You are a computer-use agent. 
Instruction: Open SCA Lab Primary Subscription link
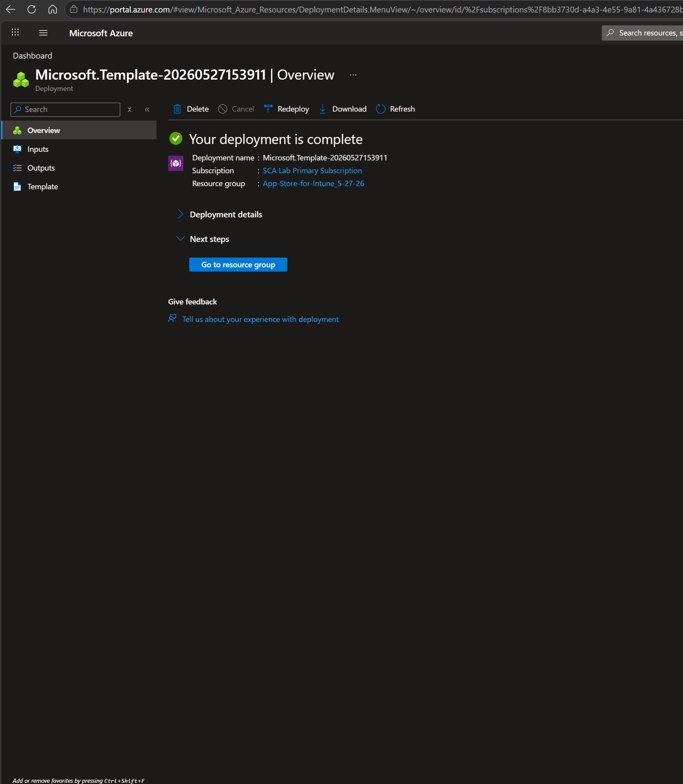pyautogui.click(x=312, y=171)
